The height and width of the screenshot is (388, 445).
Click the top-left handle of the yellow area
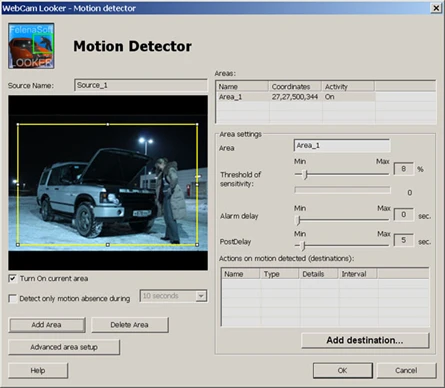(18, 124)
